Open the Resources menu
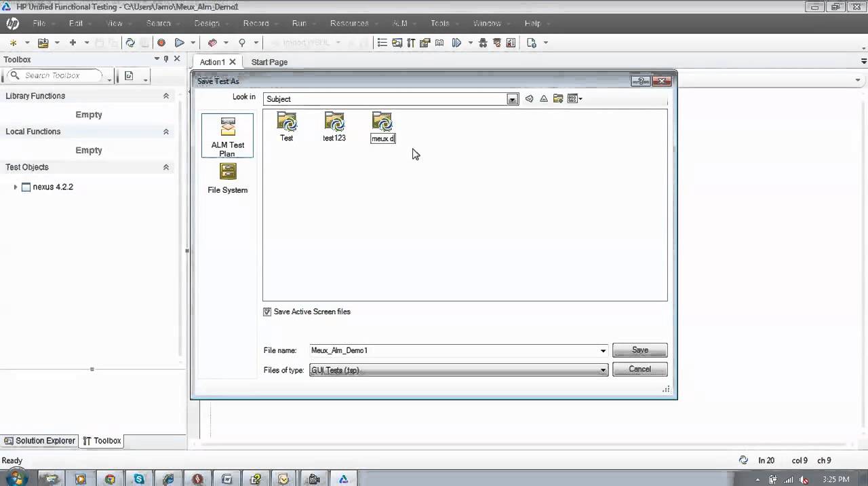Viewport: 868px width, 486px height. pos(349,23)
